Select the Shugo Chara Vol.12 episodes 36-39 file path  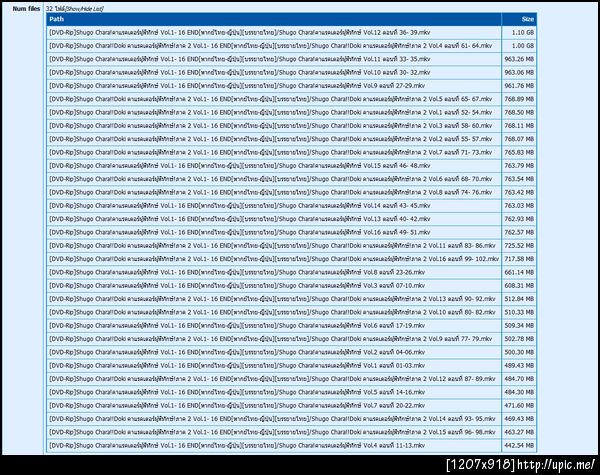(x=240, y=33)
